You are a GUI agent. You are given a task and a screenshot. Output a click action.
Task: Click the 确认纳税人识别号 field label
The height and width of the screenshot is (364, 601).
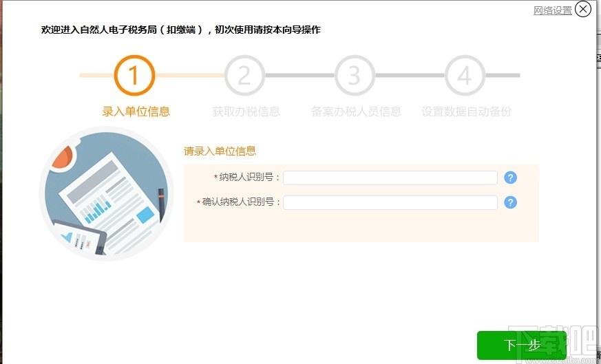coord(241,202)
